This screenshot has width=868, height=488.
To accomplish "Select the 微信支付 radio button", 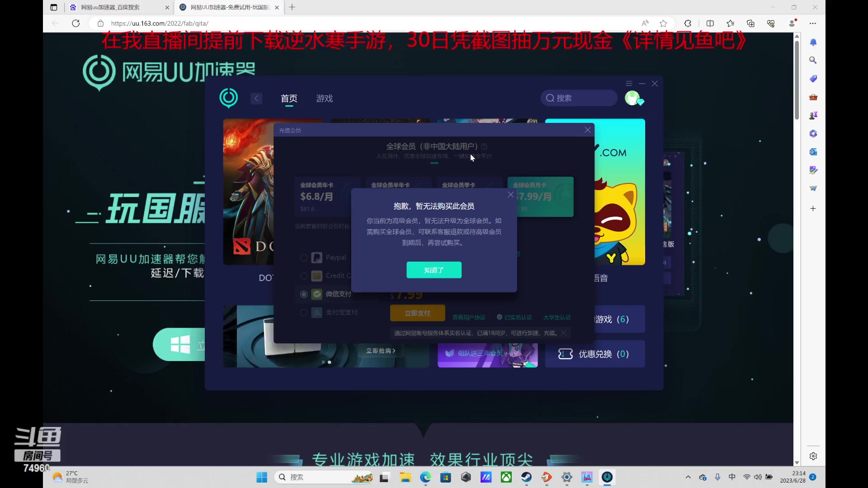I will coord(304,294).
